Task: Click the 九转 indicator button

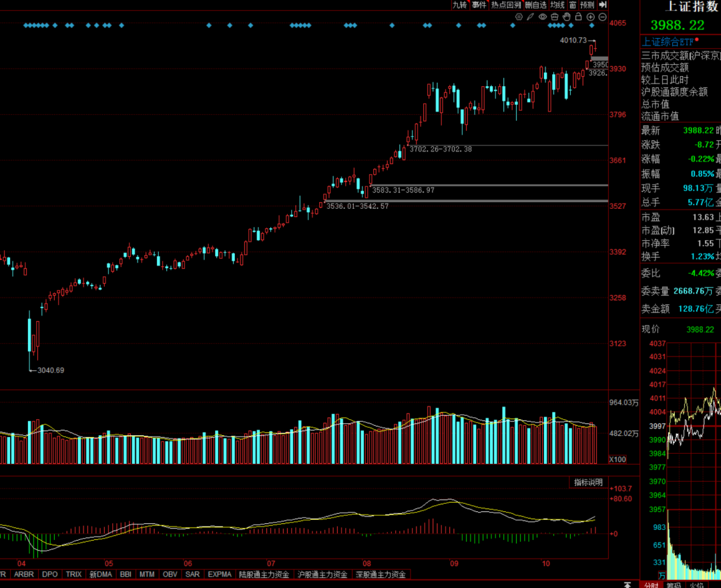Action: [459, 5]
